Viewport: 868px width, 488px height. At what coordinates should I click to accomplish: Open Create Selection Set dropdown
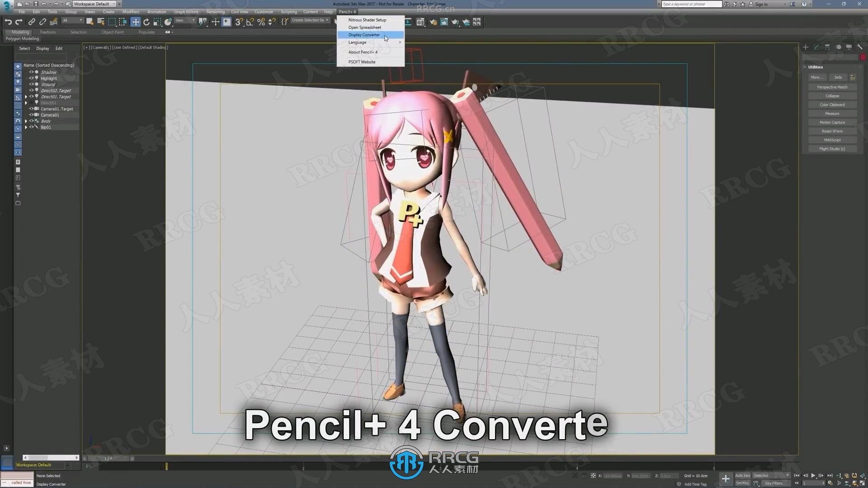pos(310,20)
